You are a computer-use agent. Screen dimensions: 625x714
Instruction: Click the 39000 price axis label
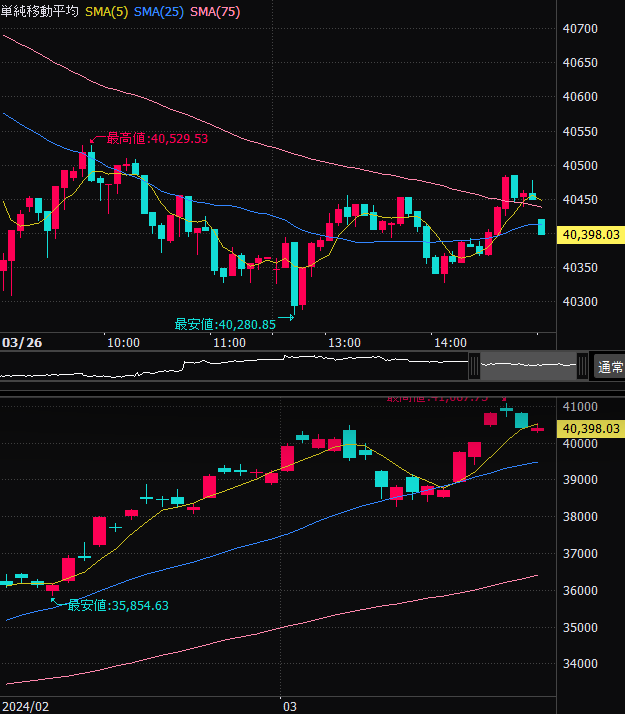coord(580,479)
